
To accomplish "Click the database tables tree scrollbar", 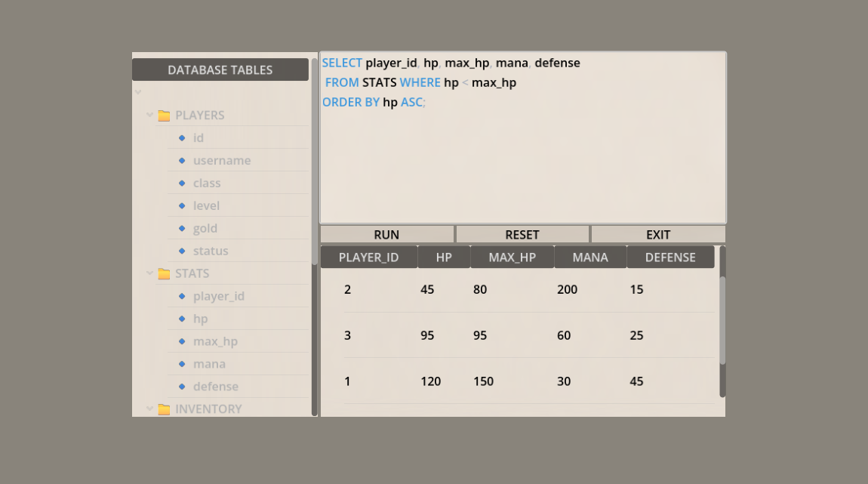I will click(315, 161).
